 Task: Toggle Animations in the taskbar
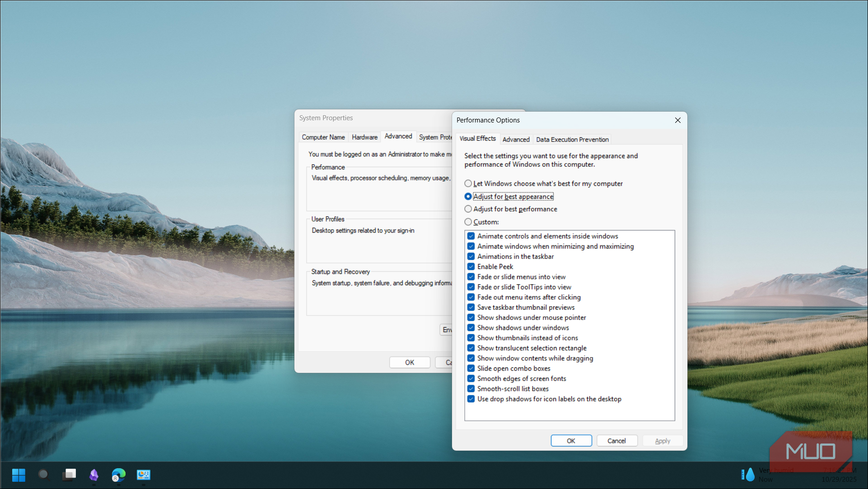[471, 256]
